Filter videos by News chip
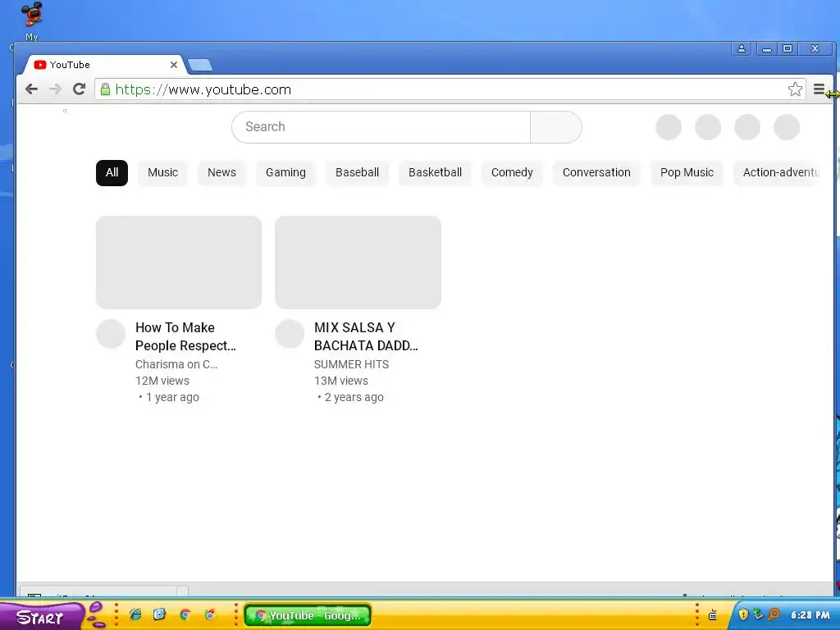Screen dimensions: 840x630 pos(221,172)
